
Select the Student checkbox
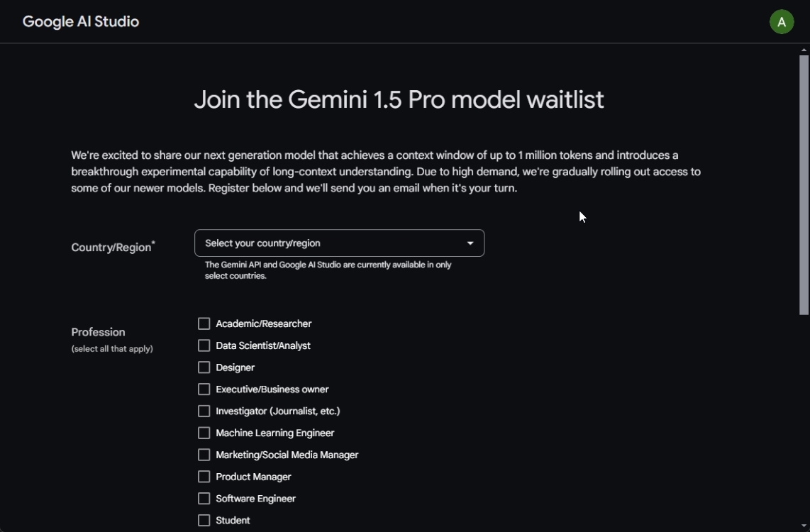tap(204, 520)
